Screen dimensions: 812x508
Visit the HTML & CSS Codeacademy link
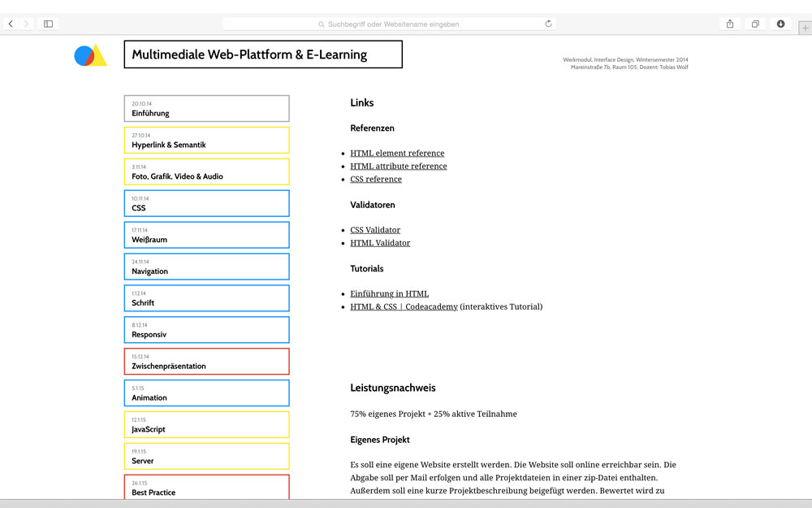coord(404,307)
